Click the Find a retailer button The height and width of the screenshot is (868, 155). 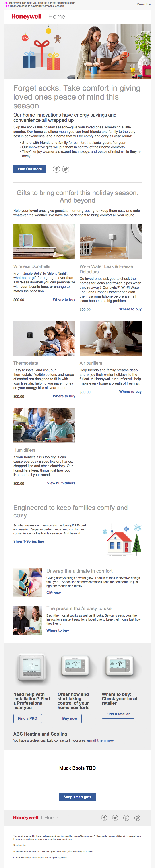118,714
